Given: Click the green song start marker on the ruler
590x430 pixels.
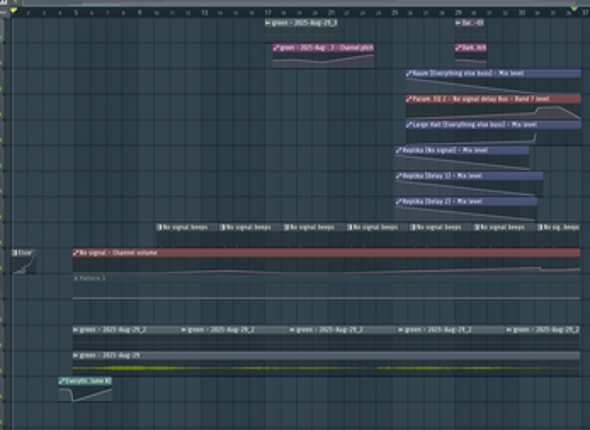Looking at the screenshot, I should click(x=14, y=11).
